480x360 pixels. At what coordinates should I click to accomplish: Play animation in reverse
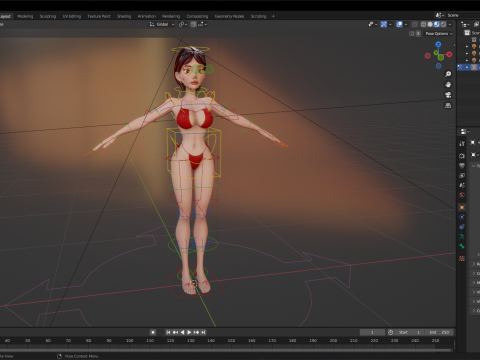click(182, 332)
